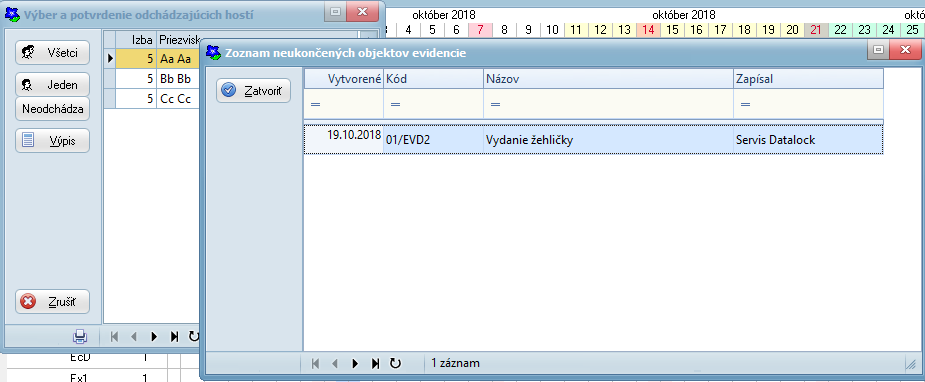Select calendar day 14 in október

pyautogui.click(x=648, y=30)
